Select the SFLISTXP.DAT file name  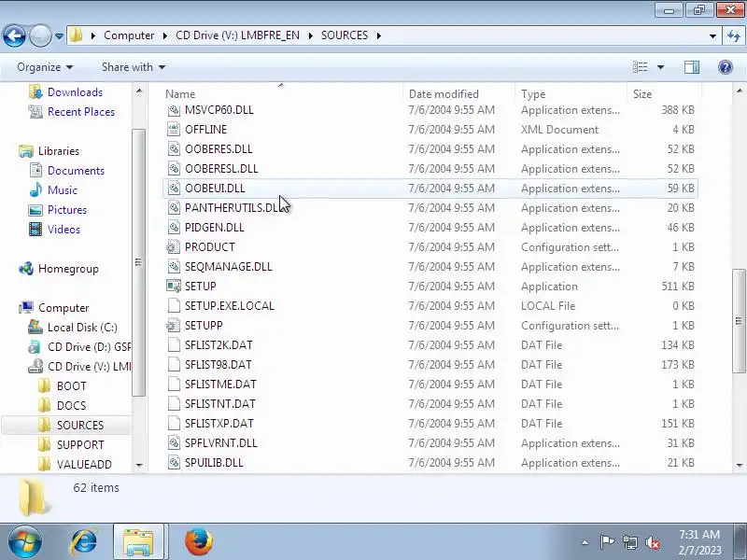coord(219,424)
